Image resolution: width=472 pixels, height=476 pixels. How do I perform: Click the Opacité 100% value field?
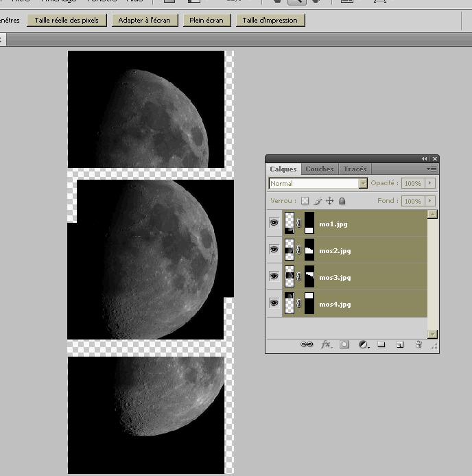(x=413, y=183)
